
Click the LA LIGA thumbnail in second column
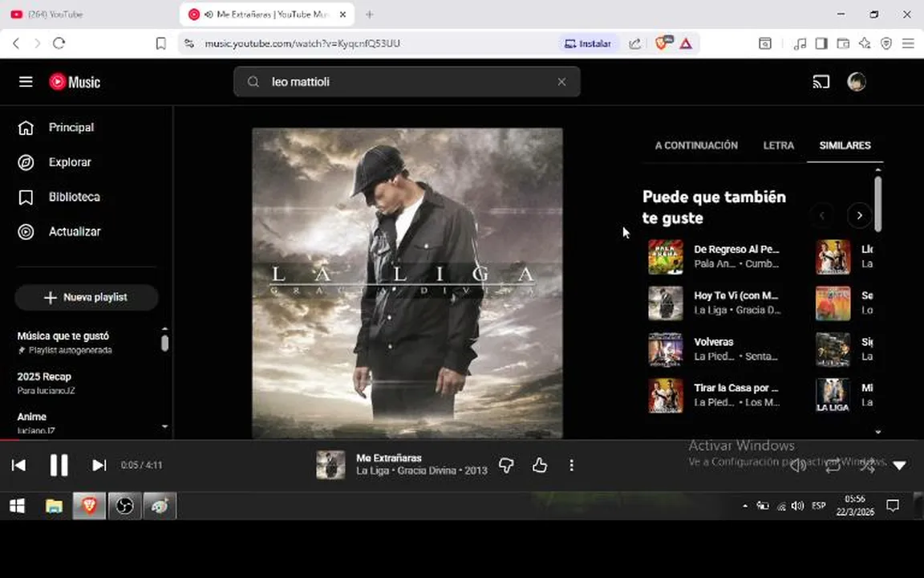[833, 395]
